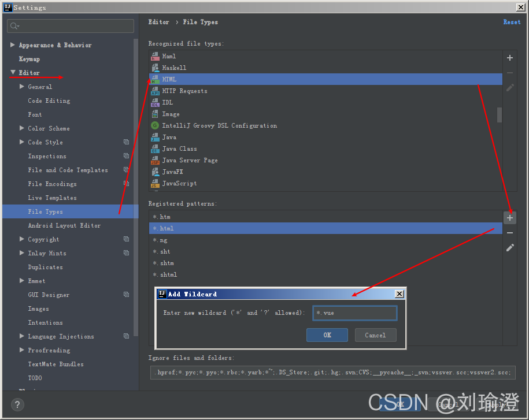
Task: Expand the Code Style node
Action: tap(22, 142)
